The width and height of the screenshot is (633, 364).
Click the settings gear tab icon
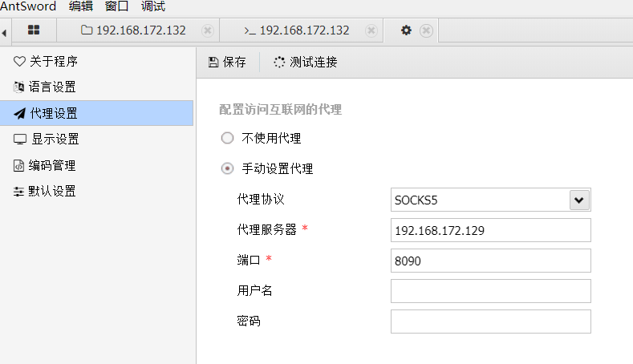406,30
